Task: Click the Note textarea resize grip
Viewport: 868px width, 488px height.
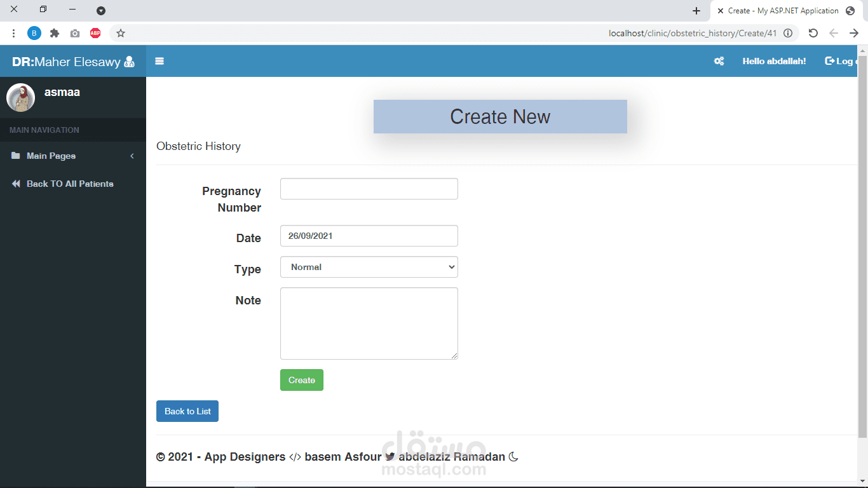Action: click(x=454, y=356)
